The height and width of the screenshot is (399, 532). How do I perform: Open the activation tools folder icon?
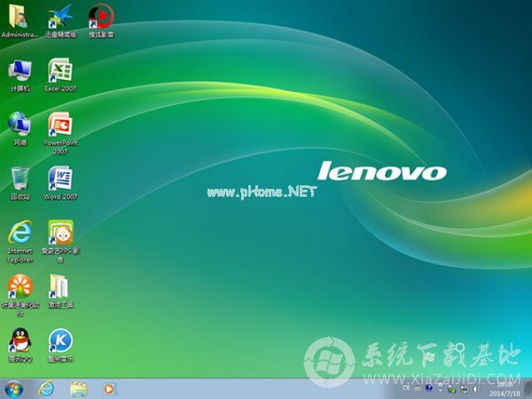[x=60, y=292]
